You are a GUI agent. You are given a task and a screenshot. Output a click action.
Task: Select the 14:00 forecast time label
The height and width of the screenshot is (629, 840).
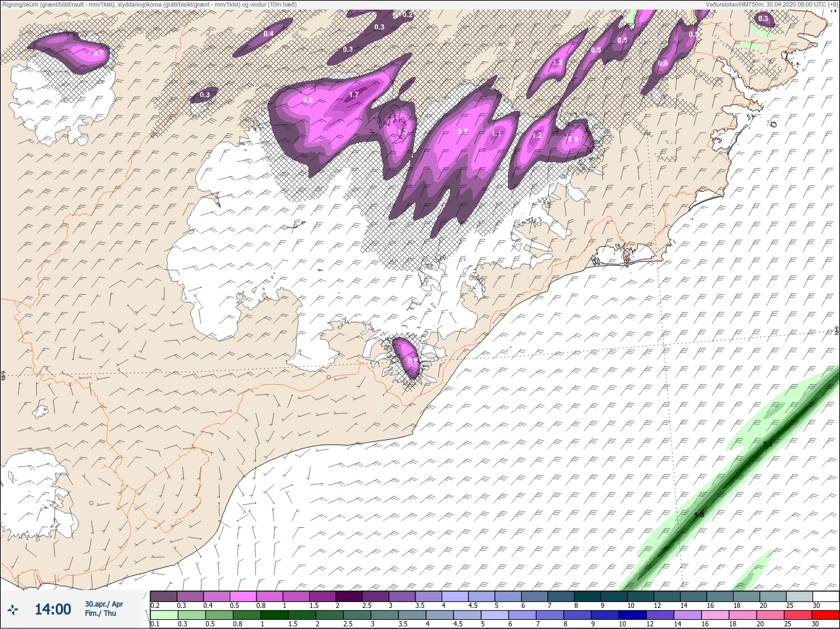point(52,609)
